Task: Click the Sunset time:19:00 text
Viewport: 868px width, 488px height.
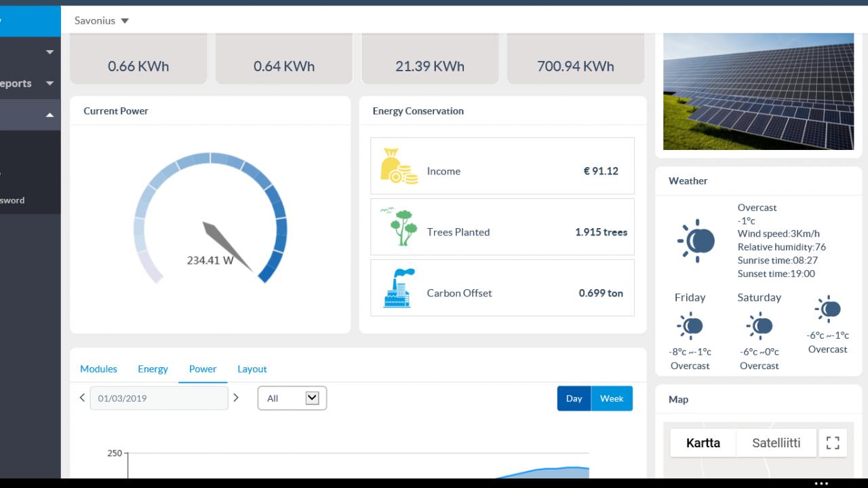Action: click(776, 274)
